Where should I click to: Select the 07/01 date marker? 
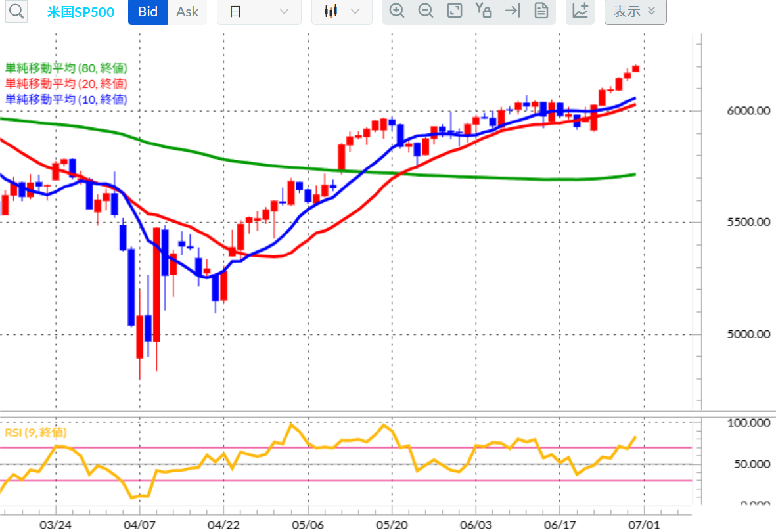[x=644, y=525]
